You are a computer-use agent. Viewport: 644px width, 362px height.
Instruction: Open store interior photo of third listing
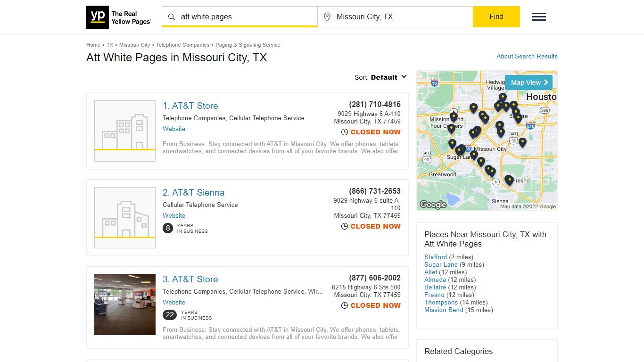pos(125,304)
